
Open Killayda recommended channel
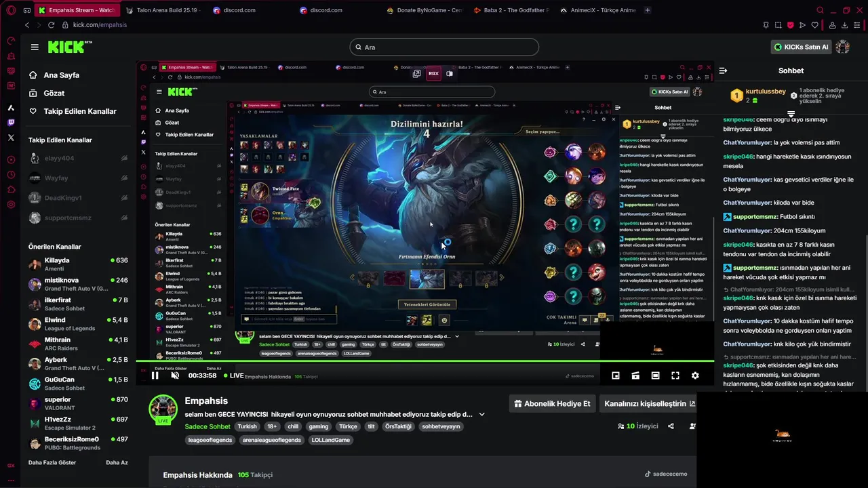pos(78,264)
